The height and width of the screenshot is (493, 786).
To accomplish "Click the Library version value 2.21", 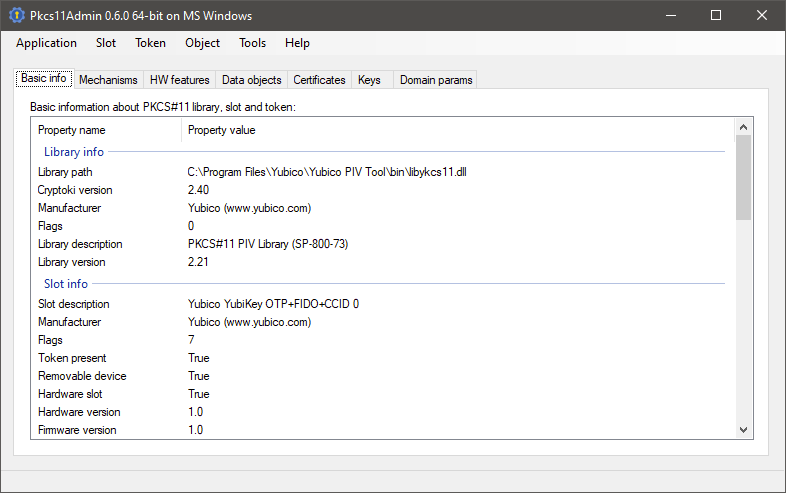I will [x=198, y=262].
